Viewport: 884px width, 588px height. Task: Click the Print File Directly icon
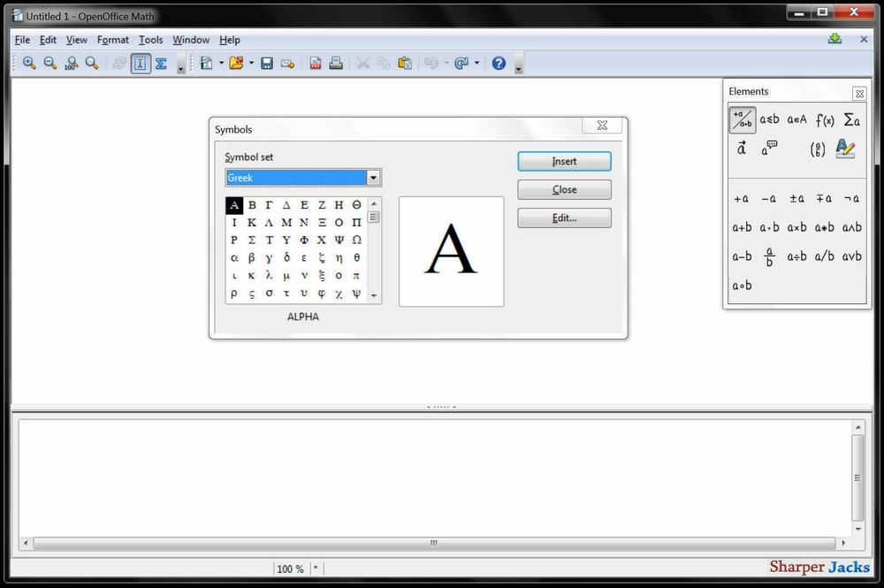click(339, 63)
